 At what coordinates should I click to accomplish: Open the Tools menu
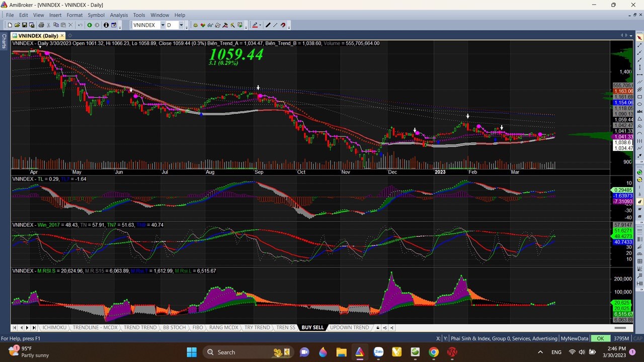click(139, 15)
